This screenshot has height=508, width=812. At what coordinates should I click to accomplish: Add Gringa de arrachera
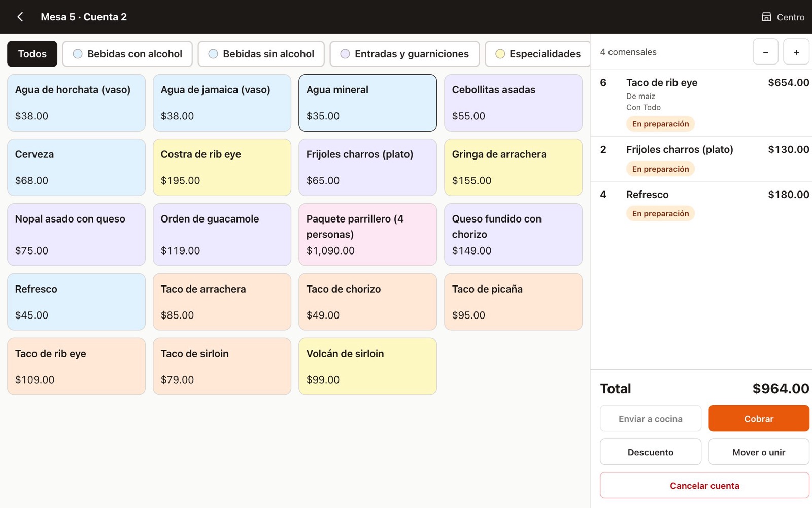pyautogui.click(x=513, y=167)
